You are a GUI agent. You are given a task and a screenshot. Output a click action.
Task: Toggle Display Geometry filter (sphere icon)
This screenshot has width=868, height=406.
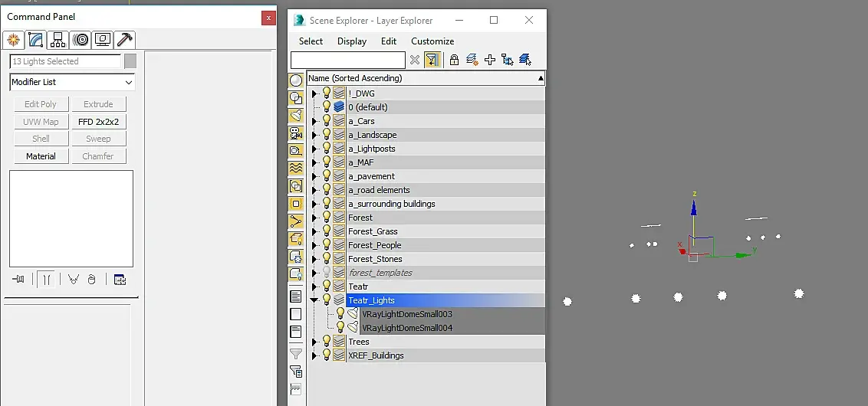point(296,80)
